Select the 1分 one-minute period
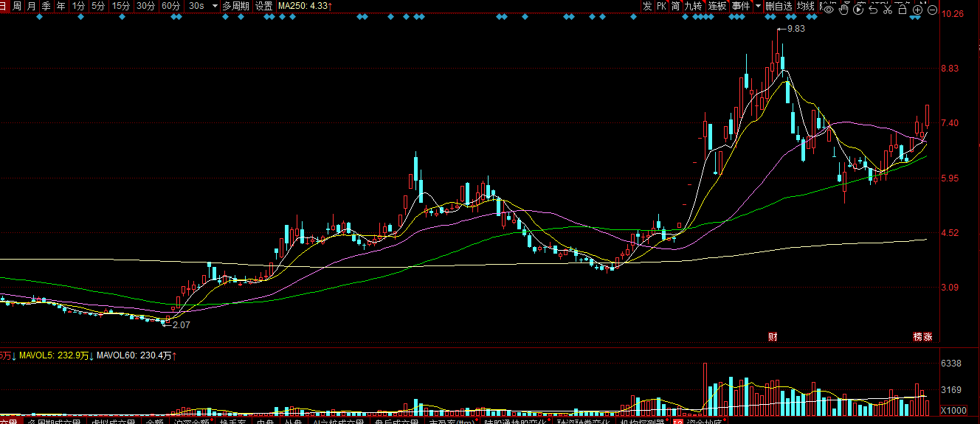This screenshot has width=980, height=424. 78,6
